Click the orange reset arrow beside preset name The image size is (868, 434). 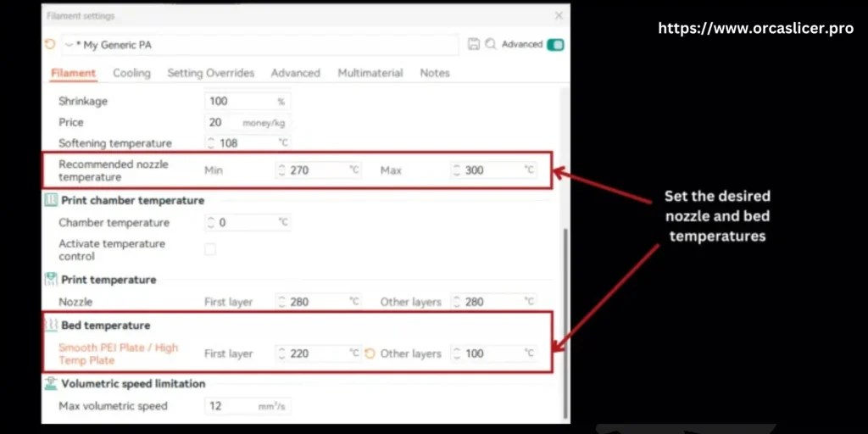tap(50, 44)
